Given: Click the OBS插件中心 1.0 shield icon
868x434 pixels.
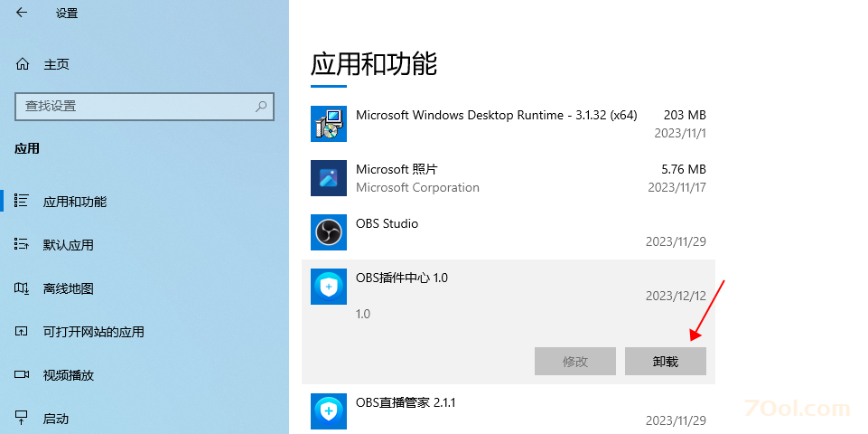Looking at the screenshot, I should coord(329,287).
